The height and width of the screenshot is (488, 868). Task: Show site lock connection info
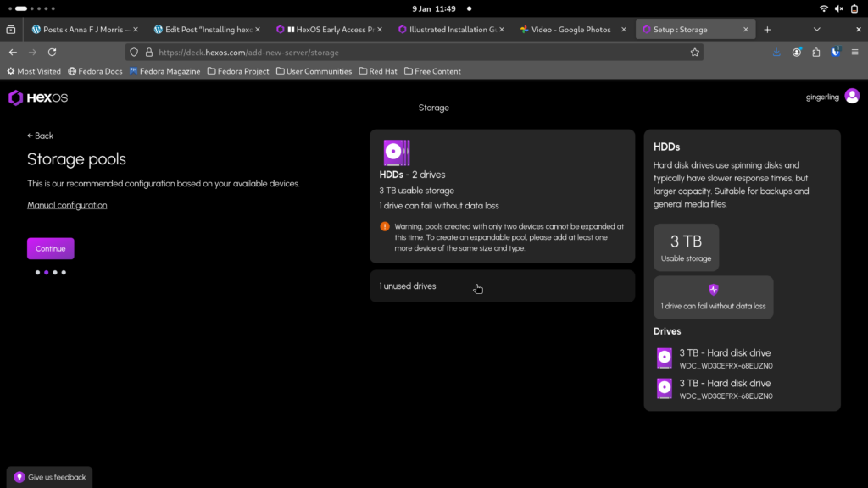coord(149,52)
